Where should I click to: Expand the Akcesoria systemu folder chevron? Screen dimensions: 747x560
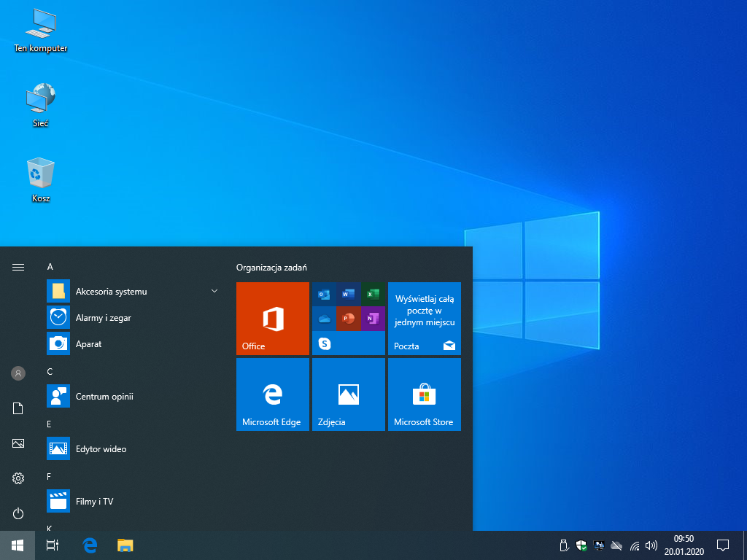coord(214,291)
